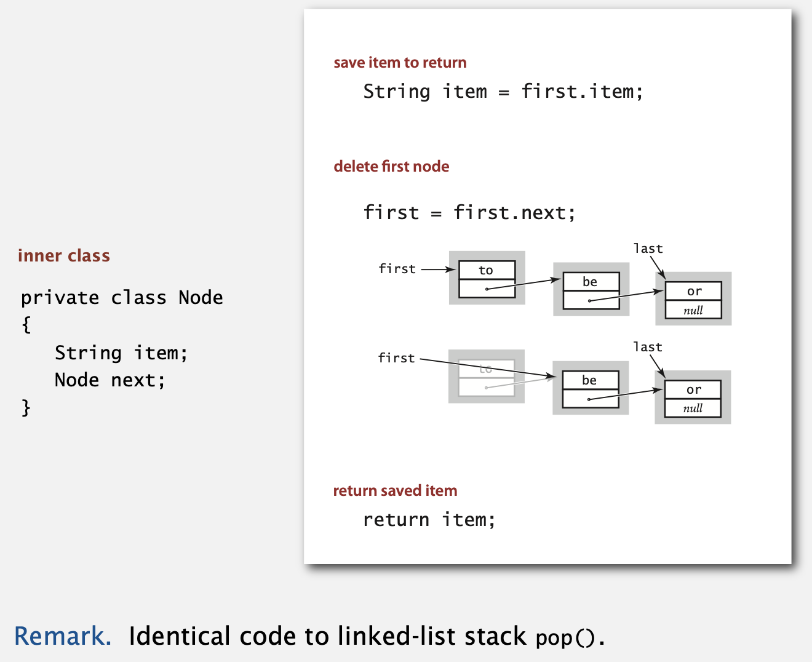This screenshot has height=662, width=812.
Task: Select the 'private class Node' code line
Action: point(122,298)
